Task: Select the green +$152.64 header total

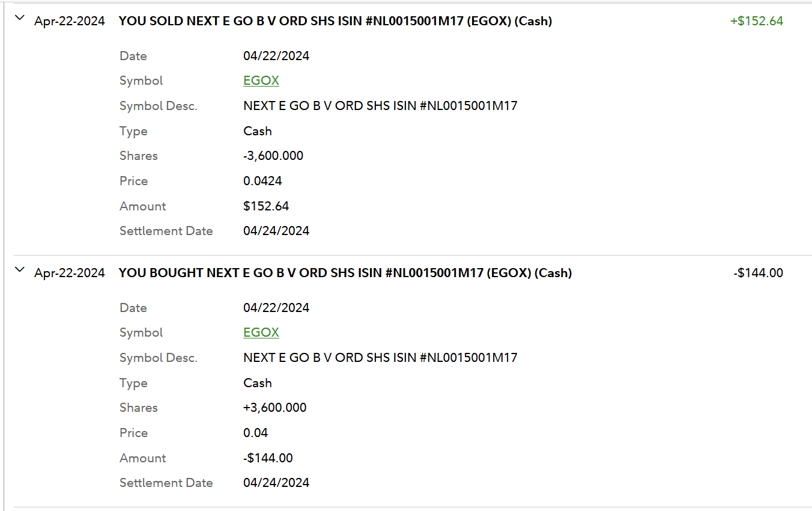Action: (x=756, y=21)
